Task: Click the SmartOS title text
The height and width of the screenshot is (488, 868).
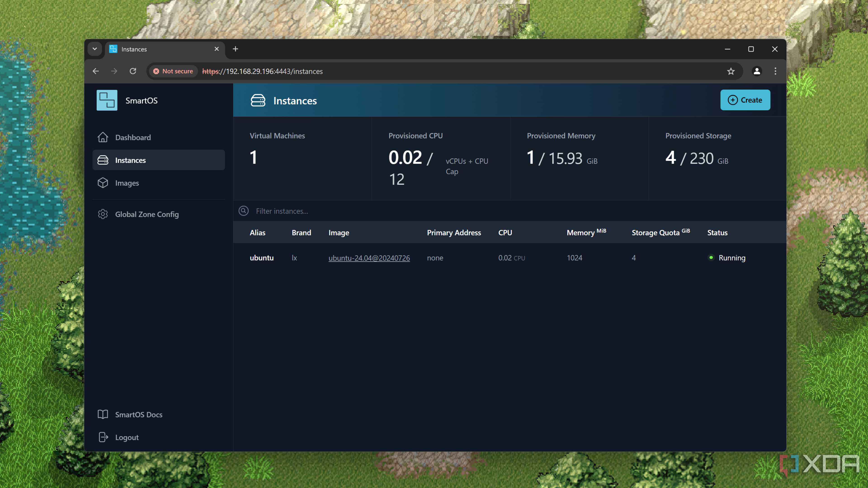Action: click(x=142, y=100)
